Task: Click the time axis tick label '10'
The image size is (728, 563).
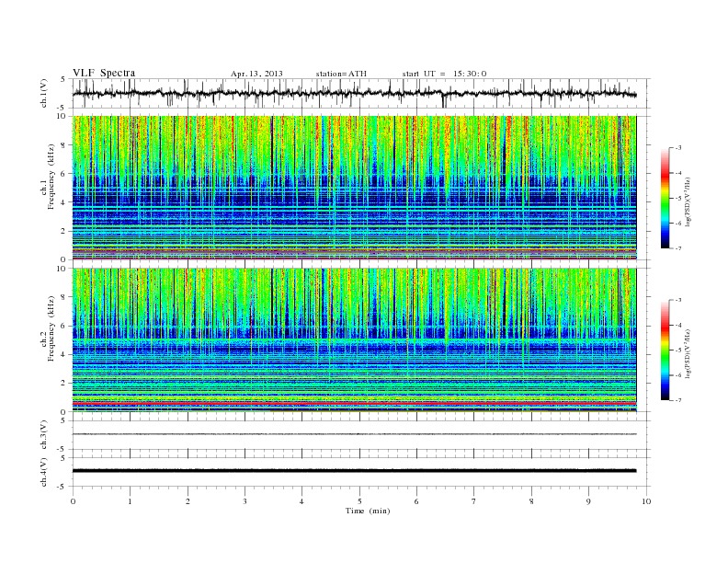Action: coord(646,501)
